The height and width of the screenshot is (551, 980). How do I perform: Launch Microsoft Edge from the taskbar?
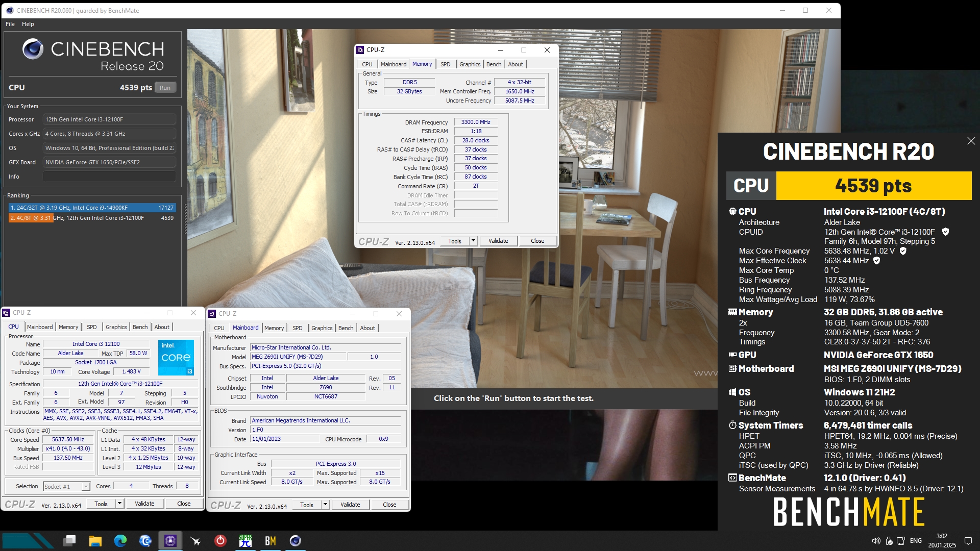coord(120,541)
